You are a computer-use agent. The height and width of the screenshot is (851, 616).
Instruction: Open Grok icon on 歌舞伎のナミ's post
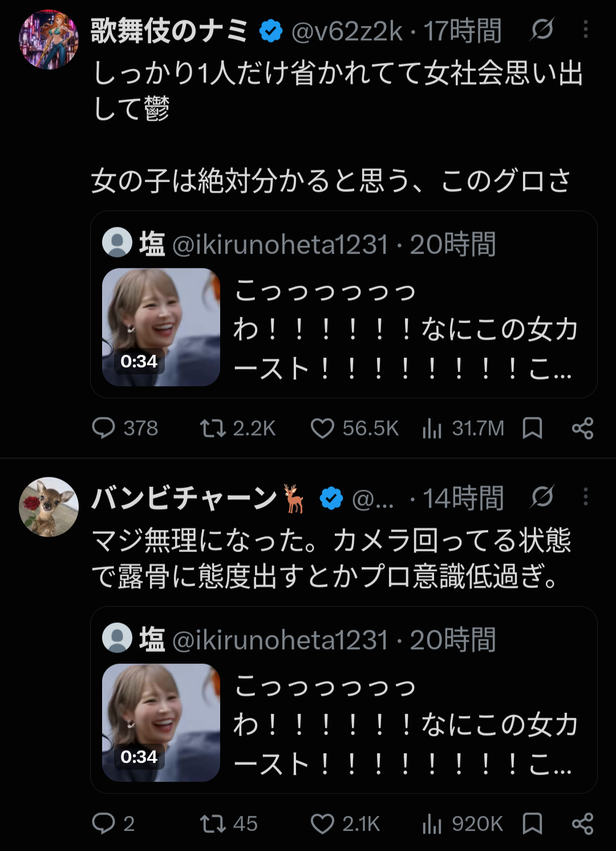(541, 29)
